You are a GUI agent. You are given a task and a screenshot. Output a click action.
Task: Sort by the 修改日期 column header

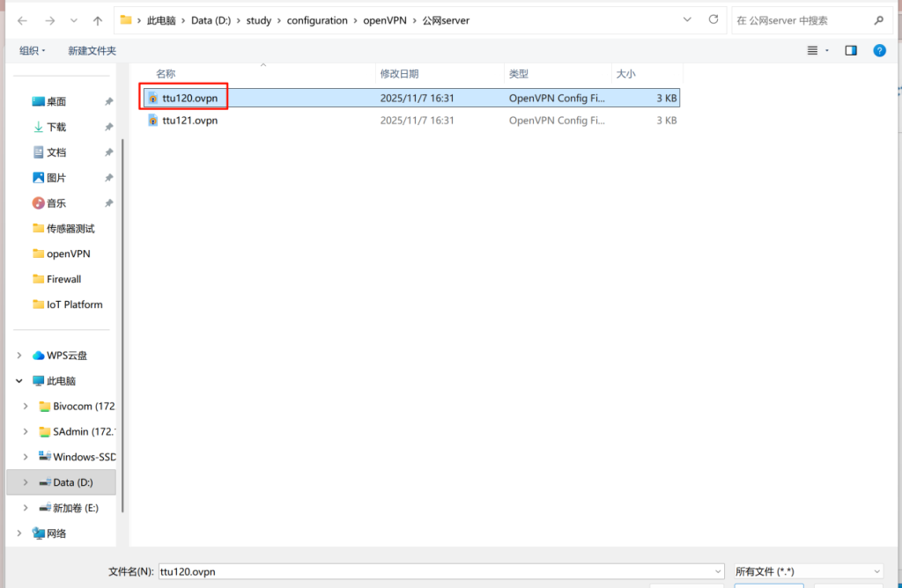pyautogui.click(x=399, y=74)
